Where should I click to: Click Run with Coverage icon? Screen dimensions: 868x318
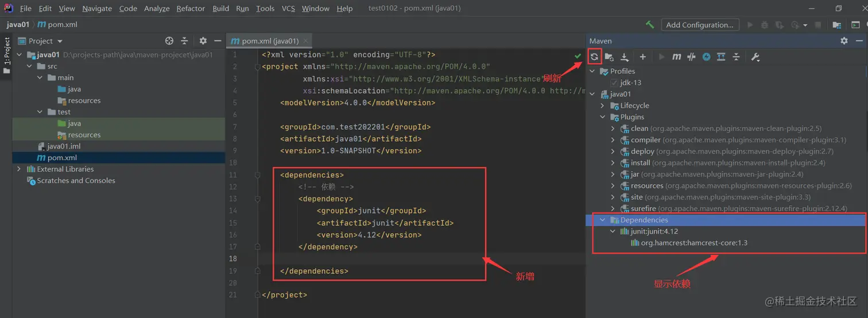click(779, 25)
